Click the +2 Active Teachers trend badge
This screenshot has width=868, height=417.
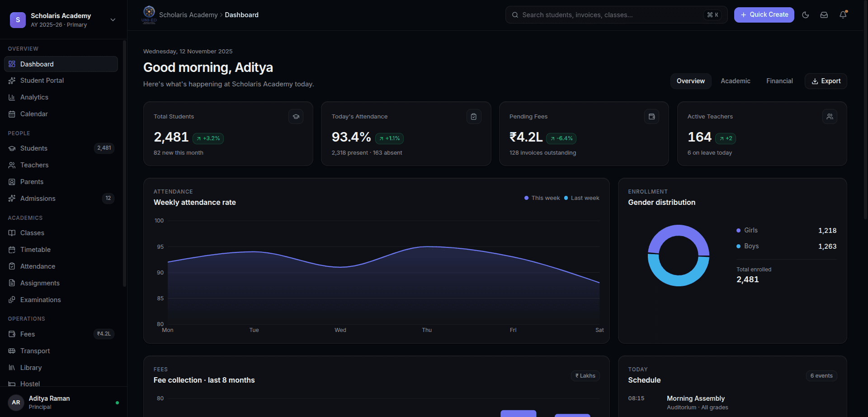pyautogui.click(x=726, y=138)
